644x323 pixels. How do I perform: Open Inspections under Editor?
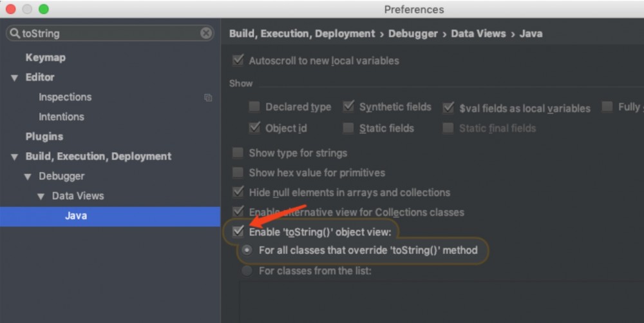pos(65,97)
